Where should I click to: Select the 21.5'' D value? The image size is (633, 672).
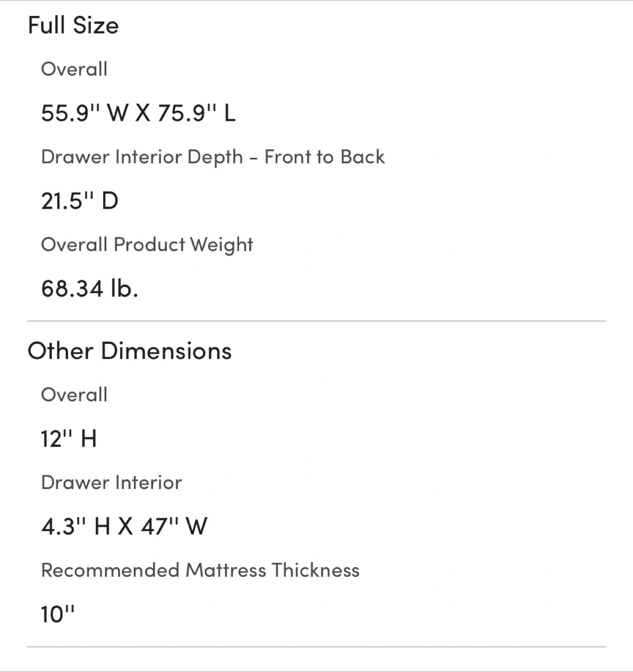coord(80,201)
